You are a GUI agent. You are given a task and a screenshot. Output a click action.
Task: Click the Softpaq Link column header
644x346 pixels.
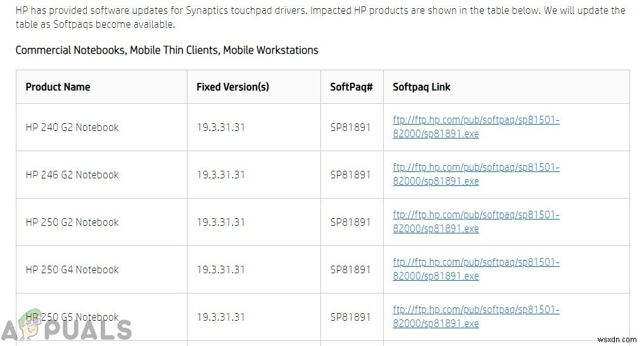coord(421,87)
